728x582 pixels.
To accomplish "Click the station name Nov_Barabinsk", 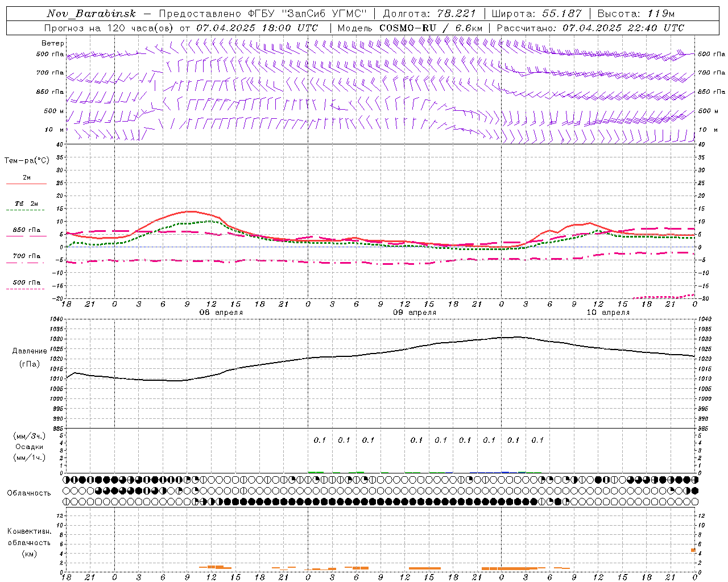I will coord(91,14).
